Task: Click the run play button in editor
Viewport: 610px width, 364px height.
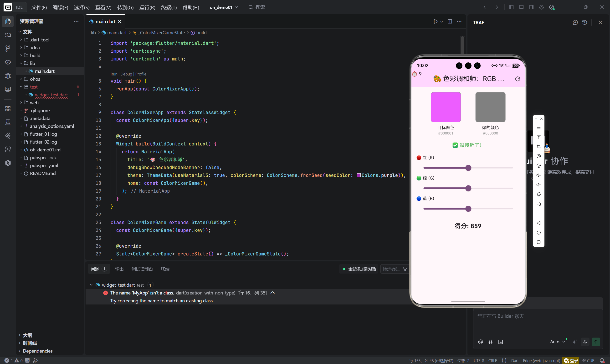Action: [x=436, y=22]
